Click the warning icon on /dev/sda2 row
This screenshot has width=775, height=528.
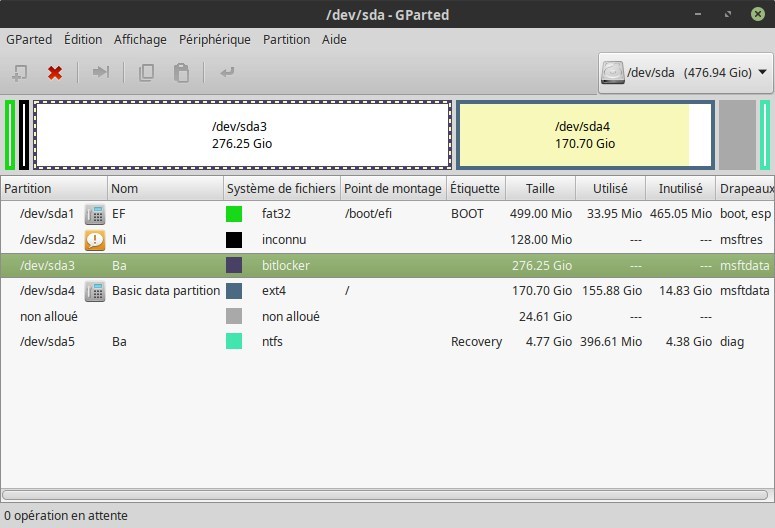tap(94, 240)
